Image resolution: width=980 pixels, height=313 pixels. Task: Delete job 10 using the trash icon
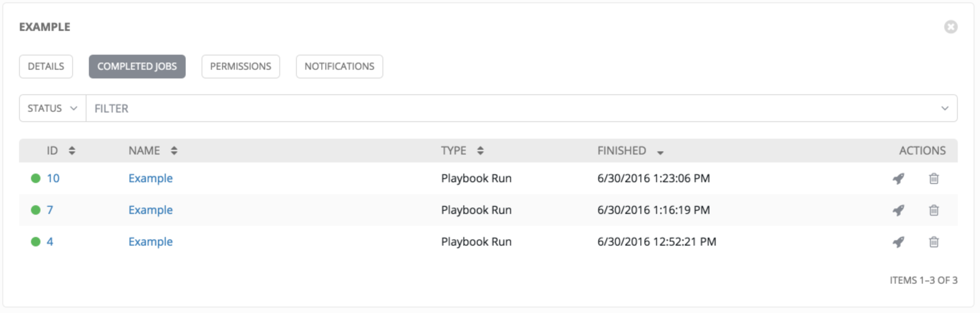click(934, 179)
